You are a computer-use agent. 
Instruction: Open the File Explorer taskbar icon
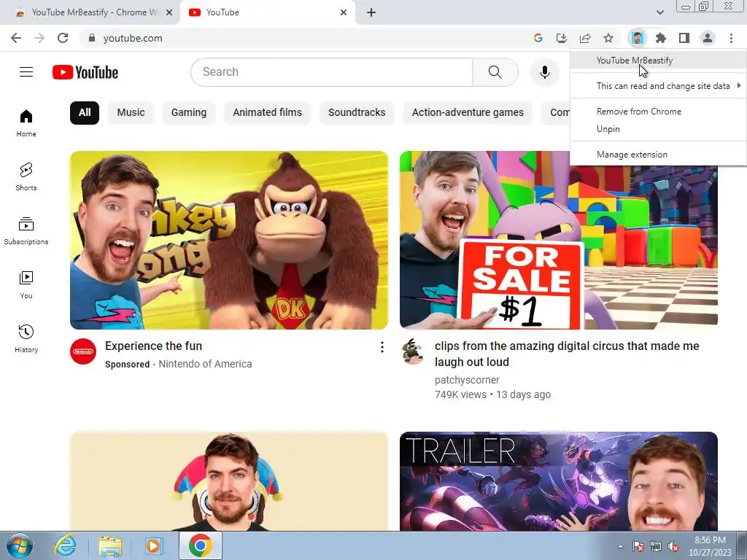coord(110,545)
